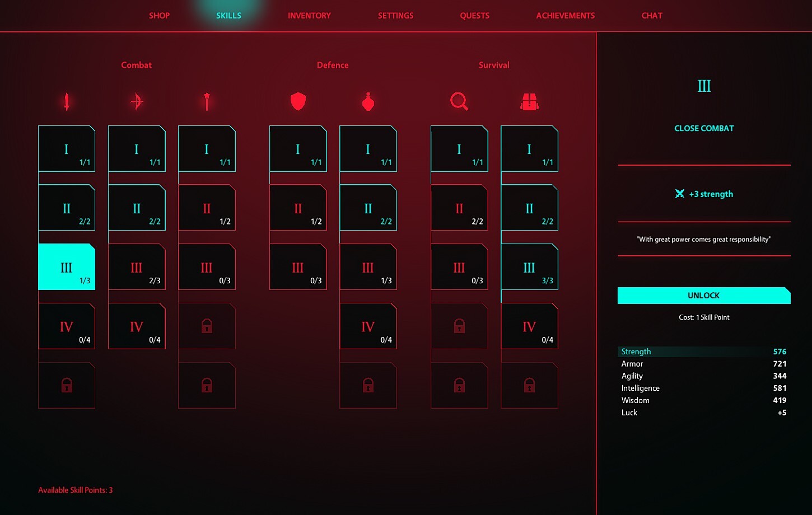The image size is (812, 515).
Task: Click the UNLOCK button
Action: (x=703, y=295)
